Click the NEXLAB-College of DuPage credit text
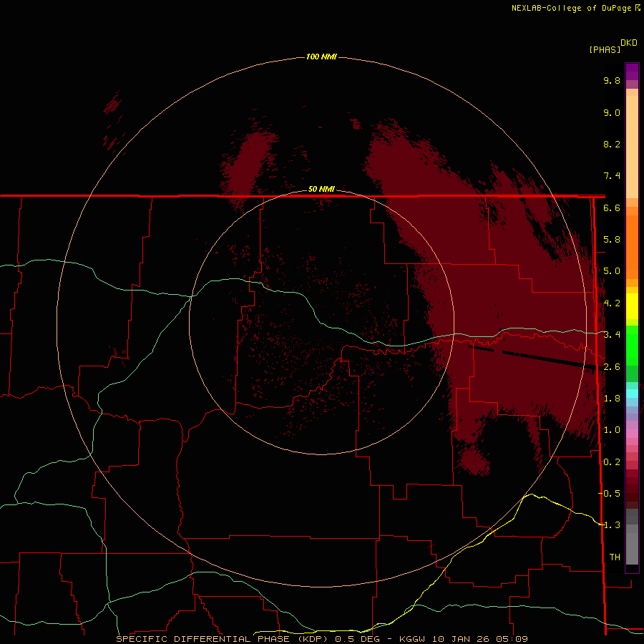This screenshot has width=644, height=644. tap(573, 8)
